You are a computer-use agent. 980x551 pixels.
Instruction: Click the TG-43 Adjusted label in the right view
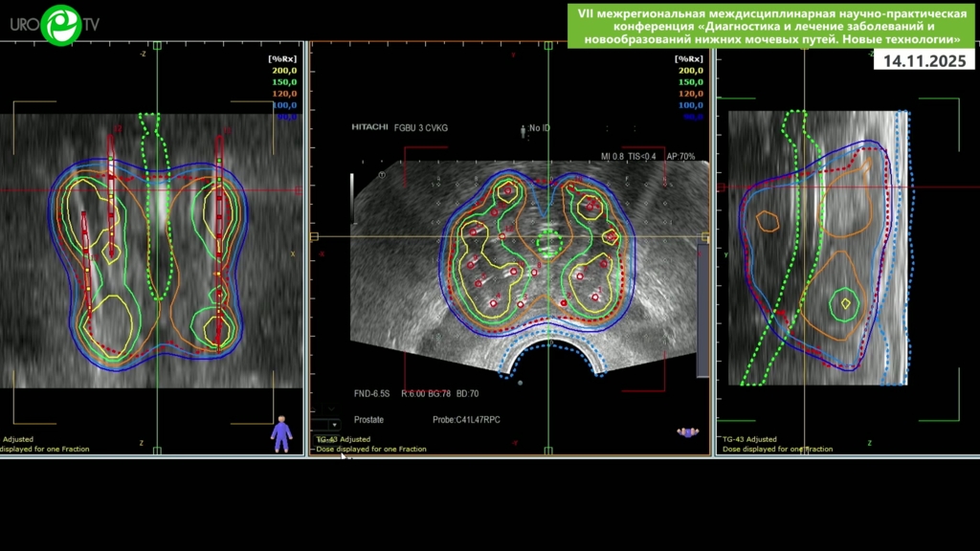[749, 439]
